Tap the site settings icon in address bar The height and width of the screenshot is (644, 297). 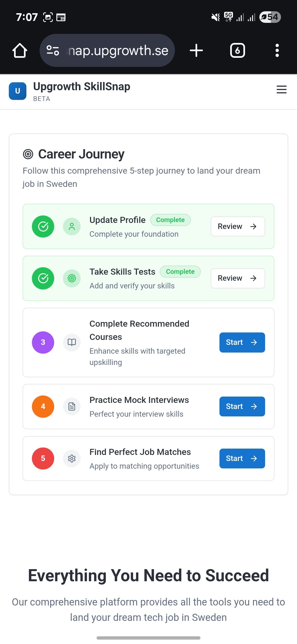click(x=53, y=50)
